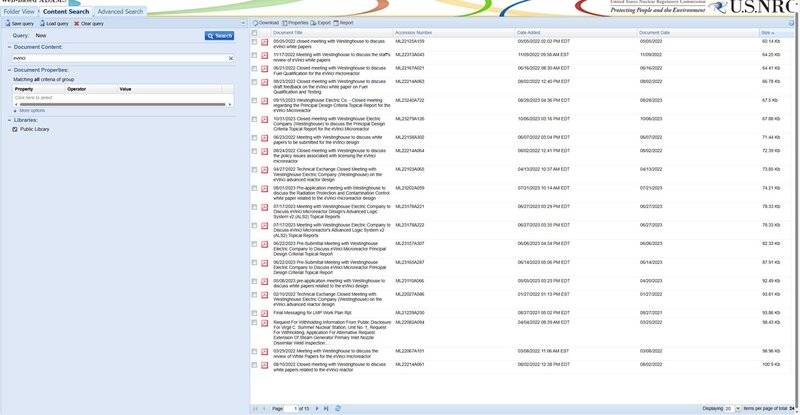Click the red Clear query icon
800x415 pixels.
[x=77, y=23]
